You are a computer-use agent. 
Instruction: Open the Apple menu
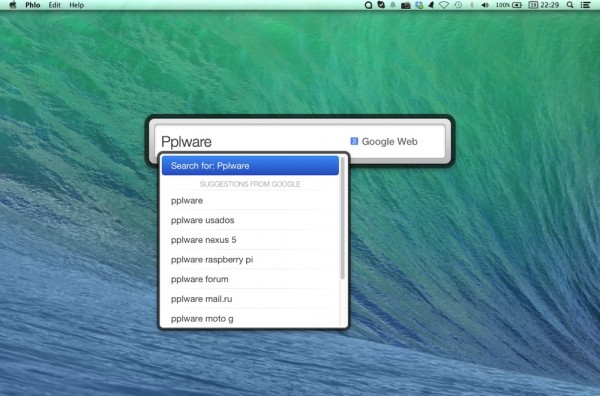coord(13,5)
